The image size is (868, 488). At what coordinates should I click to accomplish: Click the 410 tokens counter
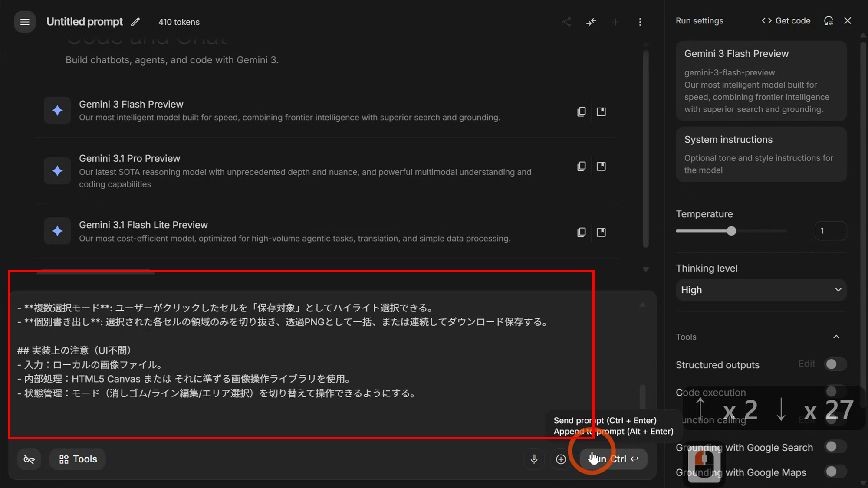point(179,22)
